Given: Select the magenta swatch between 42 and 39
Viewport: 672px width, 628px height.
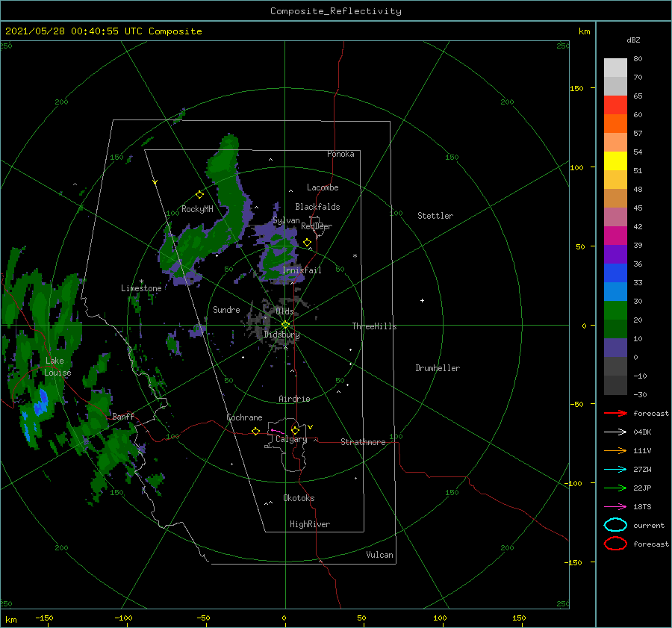Looking at the screenshot, I should (x=615, y=235).
